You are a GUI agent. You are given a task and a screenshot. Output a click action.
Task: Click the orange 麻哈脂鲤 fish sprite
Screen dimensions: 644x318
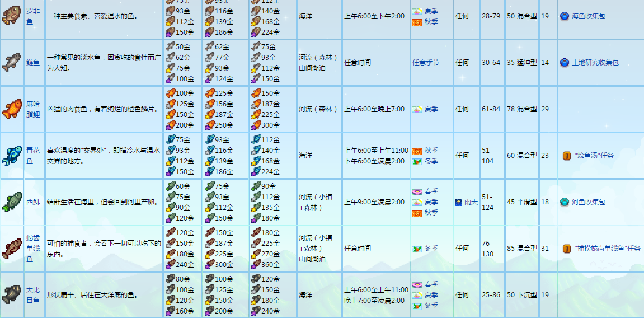[x=12, y=109]
